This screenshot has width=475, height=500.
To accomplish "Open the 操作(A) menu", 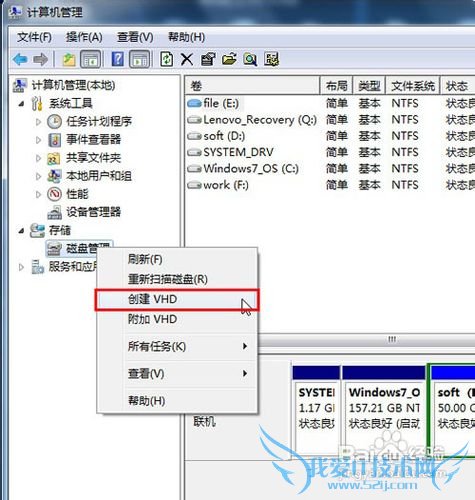I will coord(84,37).
